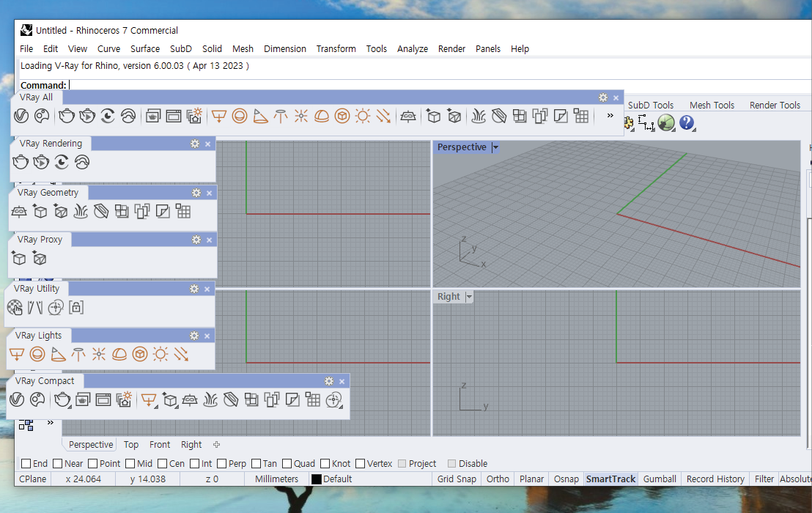812x513 pixels.
Task: Add a sphere light from VRay Lights
Action: pos(37,354)
